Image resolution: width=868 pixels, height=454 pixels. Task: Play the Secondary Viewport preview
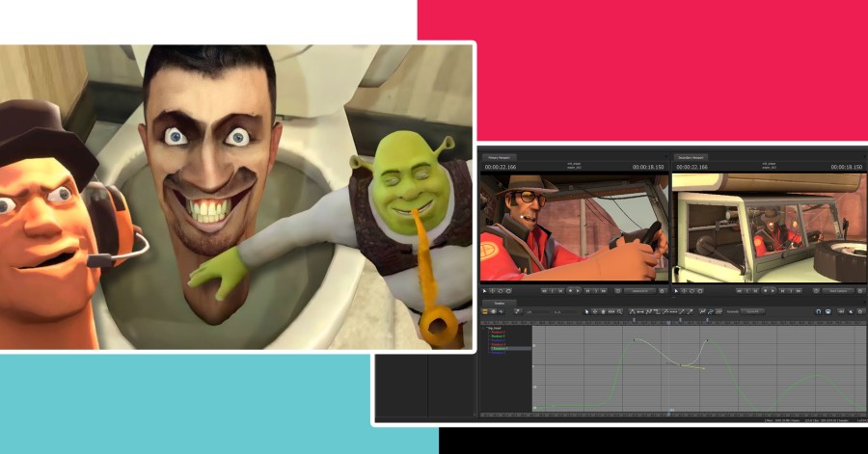click(x=773, y=291)
